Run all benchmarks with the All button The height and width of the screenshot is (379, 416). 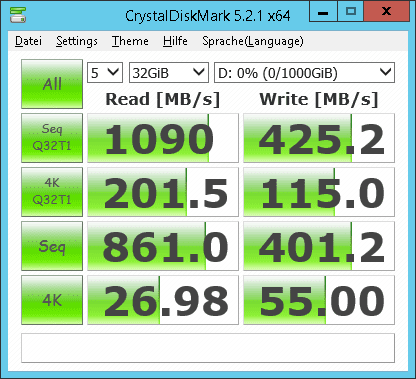52,84
